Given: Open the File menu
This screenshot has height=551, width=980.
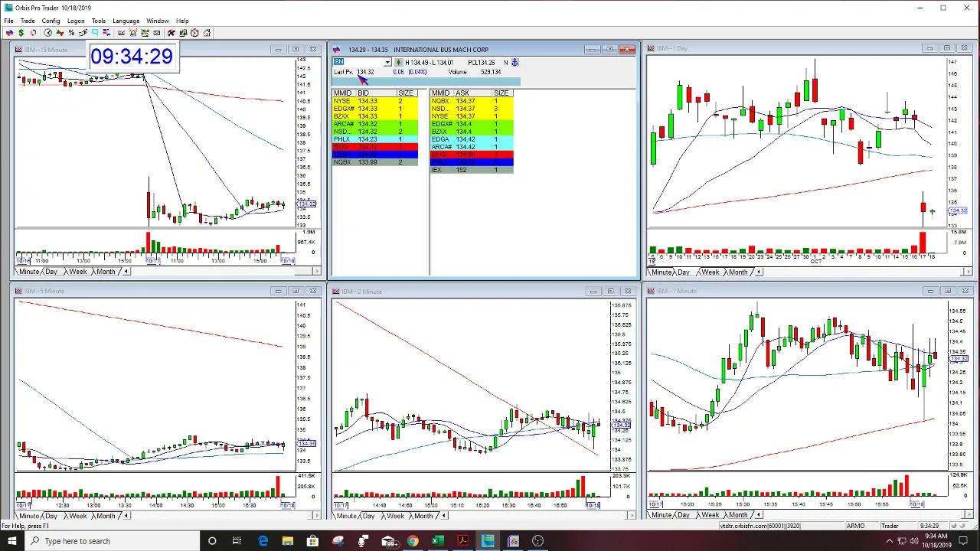Looking at the screenshot, I should (x=8, y=21).
